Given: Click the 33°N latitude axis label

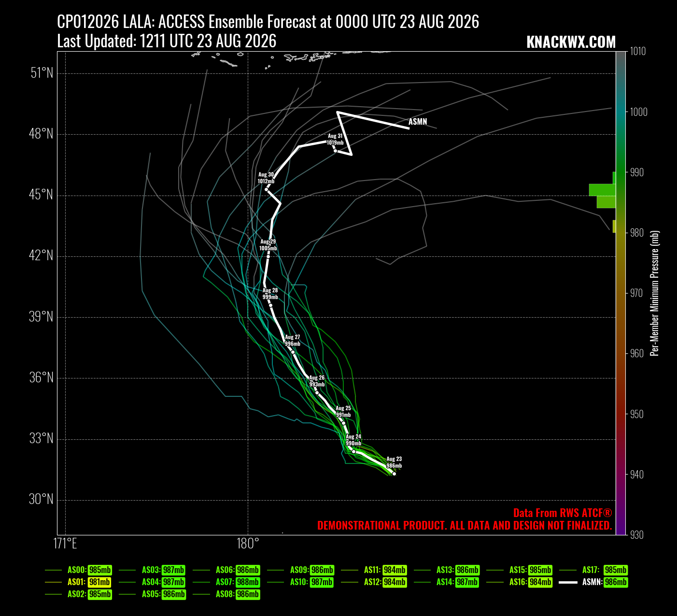Looking at the screenshot, I should (x=42, y=439).
